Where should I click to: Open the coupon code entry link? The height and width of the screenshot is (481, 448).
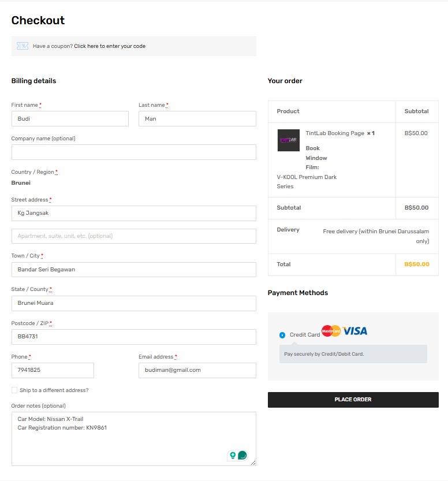click(110, 46)
